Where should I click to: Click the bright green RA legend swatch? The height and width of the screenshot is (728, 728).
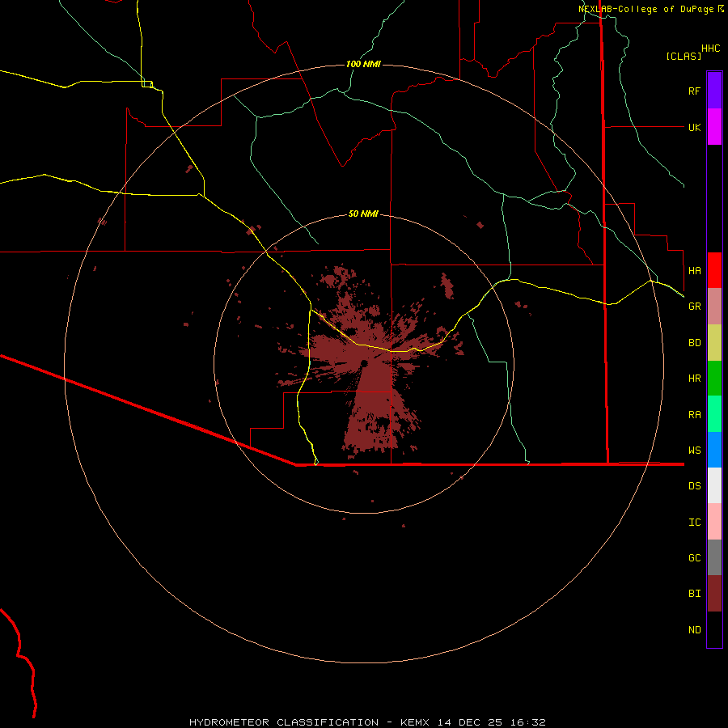point(714,414)
